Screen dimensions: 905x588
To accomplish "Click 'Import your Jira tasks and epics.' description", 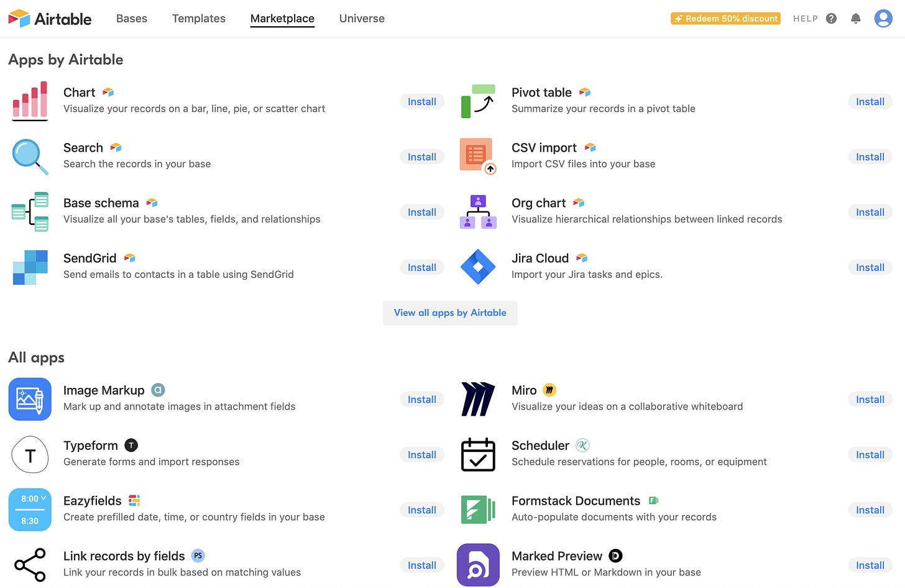I will pyautogui.click(x=587, y=275).
